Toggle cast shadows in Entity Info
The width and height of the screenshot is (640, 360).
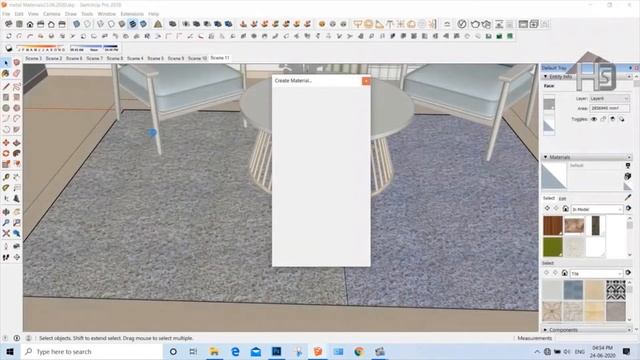(x=613, y=119)
